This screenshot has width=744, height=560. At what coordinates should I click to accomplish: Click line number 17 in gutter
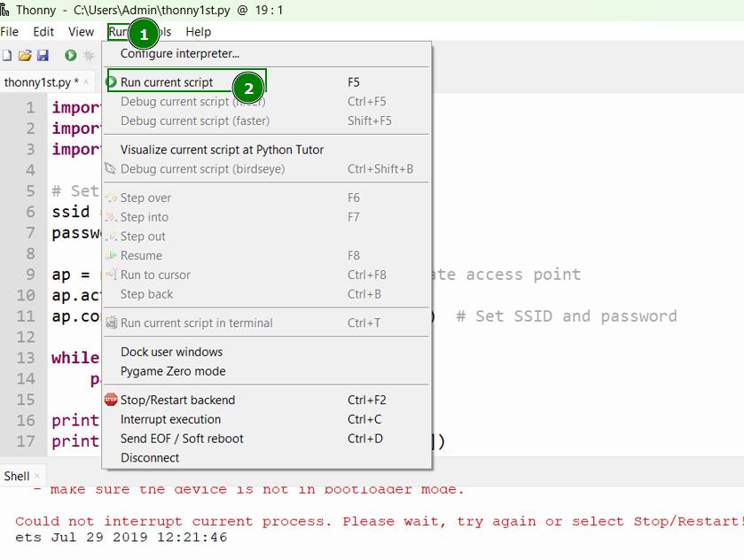(26, 441)
